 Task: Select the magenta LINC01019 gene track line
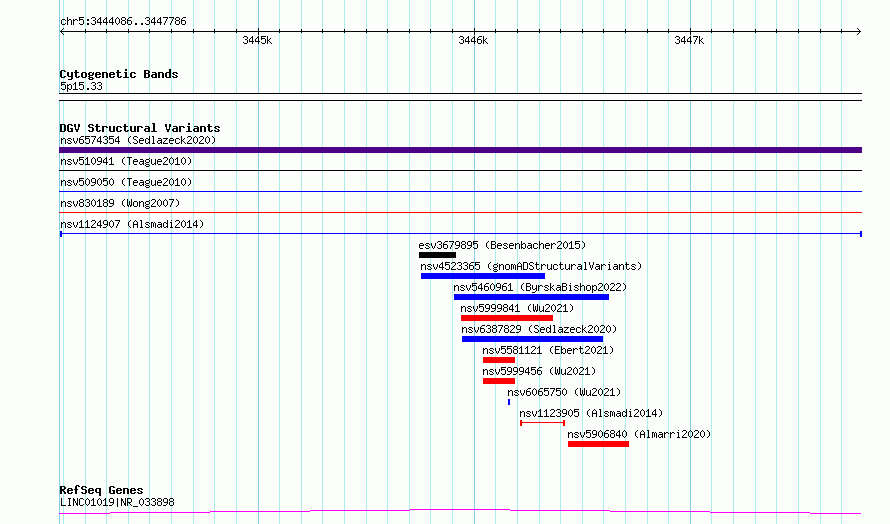tap(460, 512)
